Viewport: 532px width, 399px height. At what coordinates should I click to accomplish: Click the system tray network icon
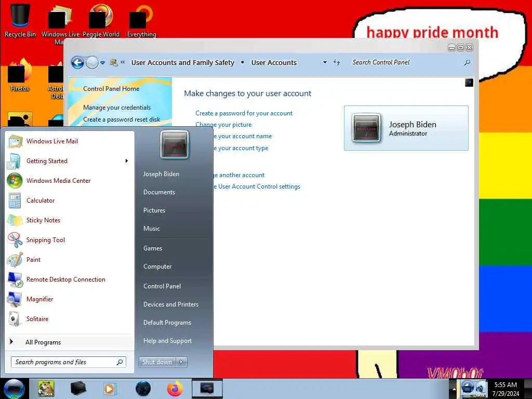pyautogui.click(x=467, y=387)
